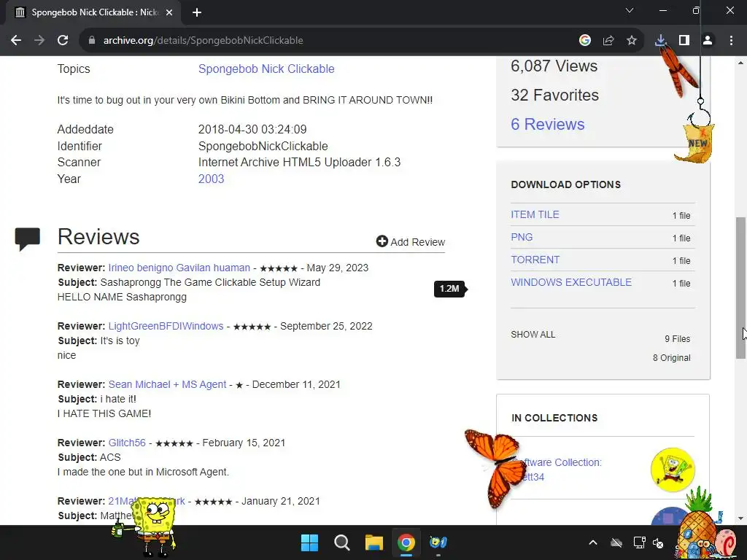Open Chrome profile icon
Screen dimensions: 747x560
coord(708,41)
